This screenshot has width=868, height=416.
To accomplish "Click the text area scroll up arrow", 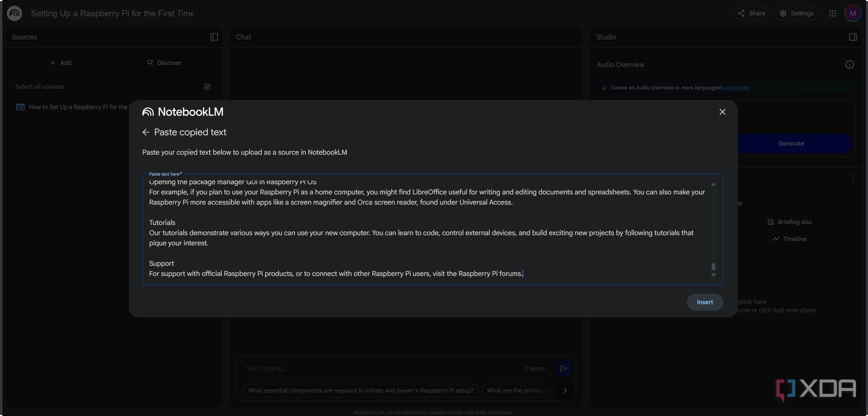I will pyautogui.click(x=713, y=184).
